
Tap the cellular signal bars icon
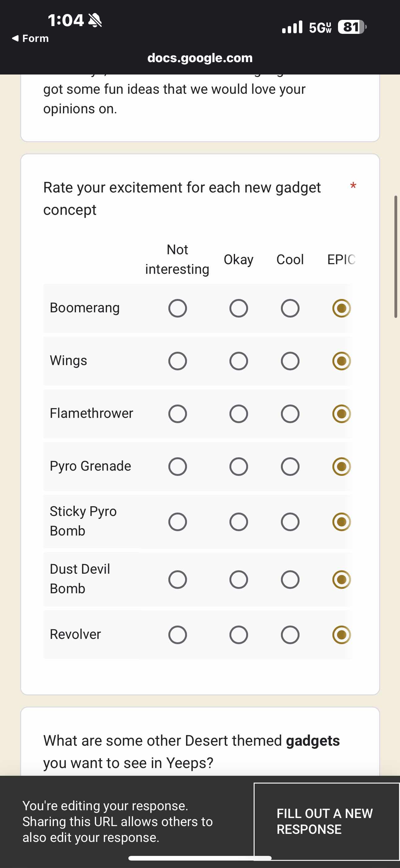(292, 27)
